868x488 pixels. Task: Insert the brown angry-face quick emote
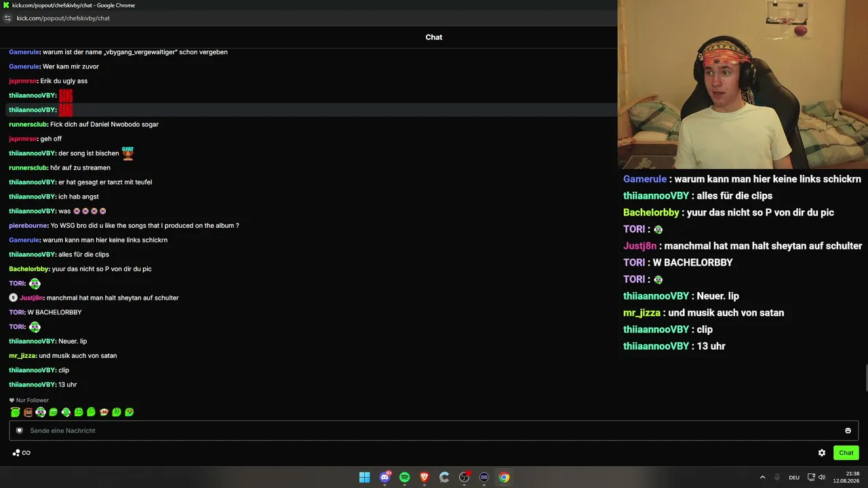click(x=28, y=412)
